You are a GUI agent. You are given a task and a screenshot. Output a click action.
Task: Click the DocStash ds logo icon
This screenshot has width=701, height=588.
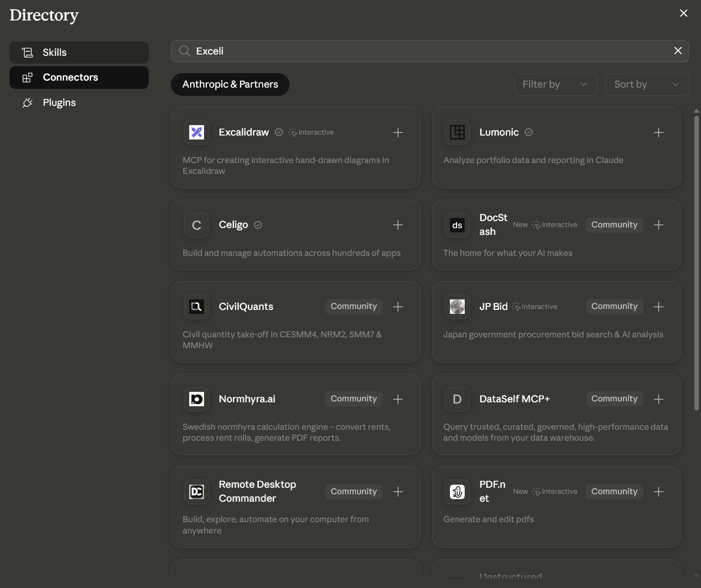(457, 225)
